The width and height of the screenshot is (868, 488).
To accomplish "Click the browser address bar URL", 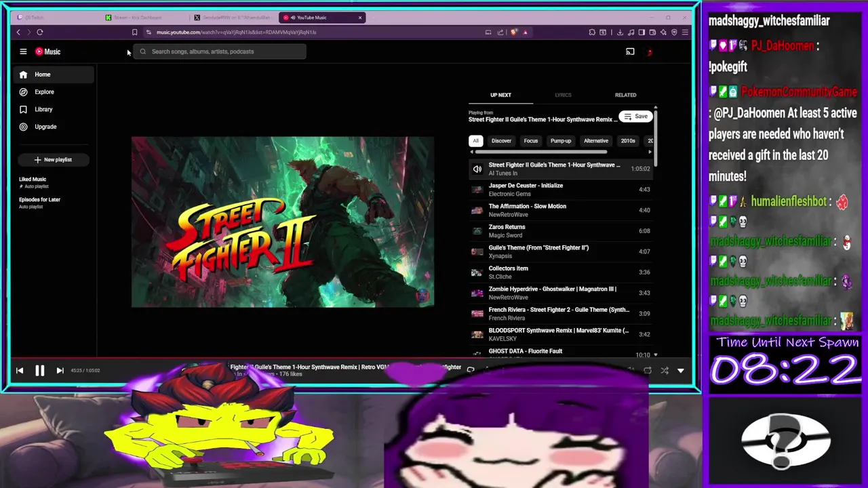I will (x=236, y=32).
